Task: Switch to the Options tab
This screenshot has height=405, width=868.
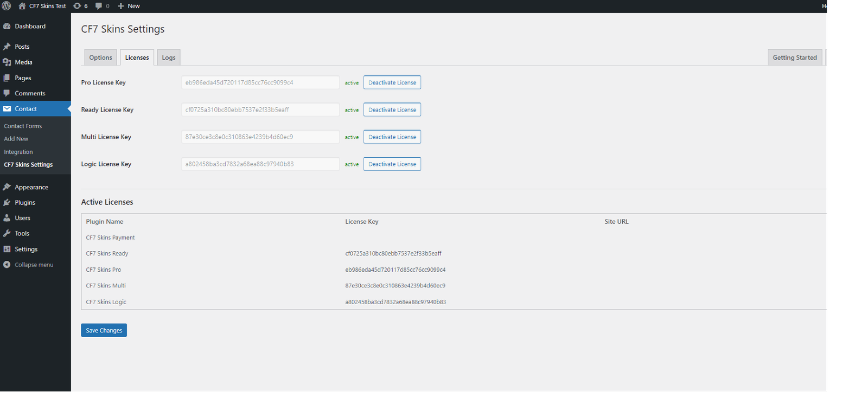Action: [x=100, y=57]
